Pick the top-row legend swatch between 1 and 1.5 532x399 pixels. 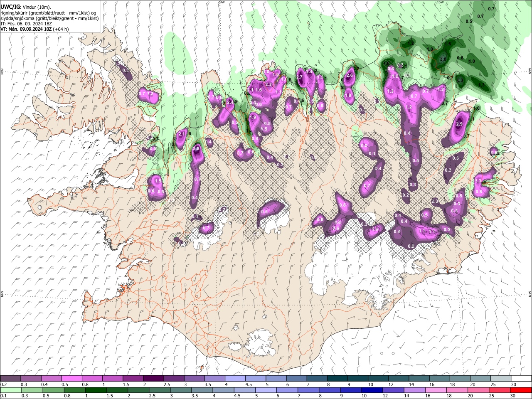(113, 379)
